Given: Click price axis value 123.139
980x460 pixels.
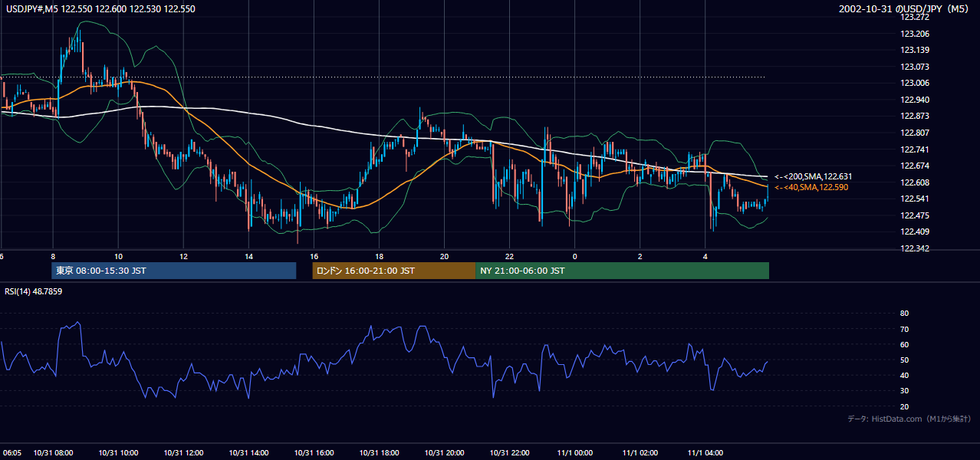Looking at the screenshot, I should click(915, 50).
